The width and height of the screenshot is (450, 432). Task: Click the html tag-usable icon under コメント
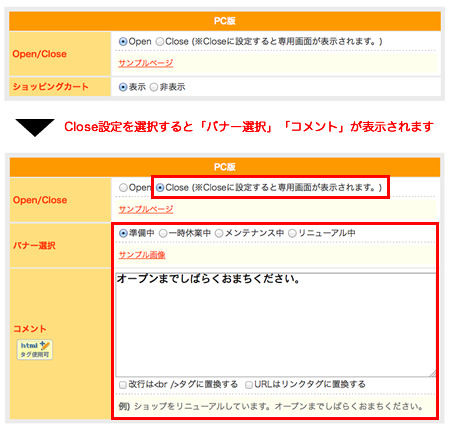pyautogui.click(x=35, y=350)
